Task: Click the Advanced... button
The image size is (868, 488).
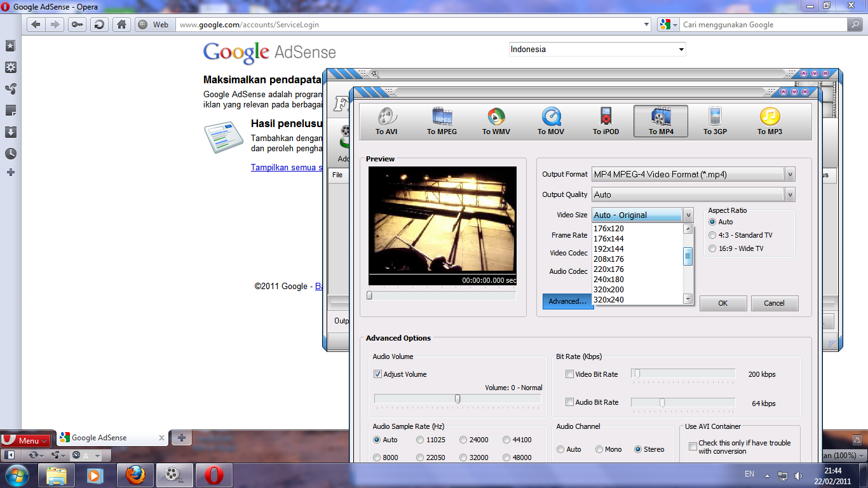Action: pyautogui.click(x=567, y=301)
